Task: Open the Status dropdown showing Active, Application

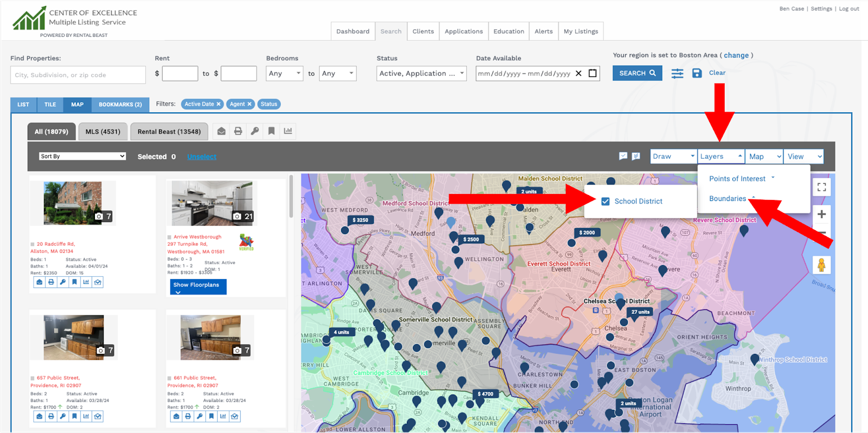Action: [422, 73]
